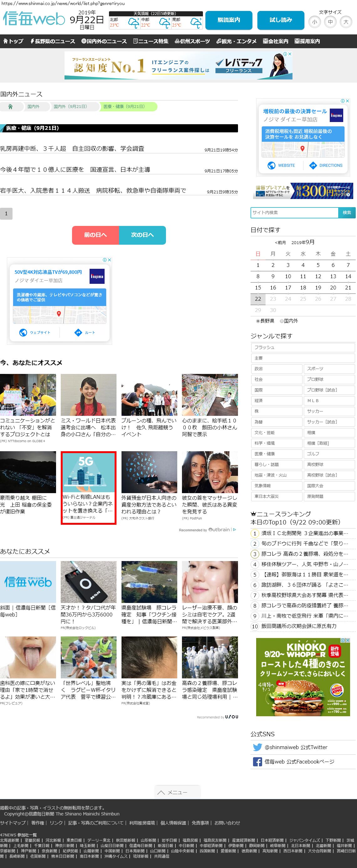Click the 次の日へ button
This screenshot has height=868, width=357.
click(x=142, y=235)
